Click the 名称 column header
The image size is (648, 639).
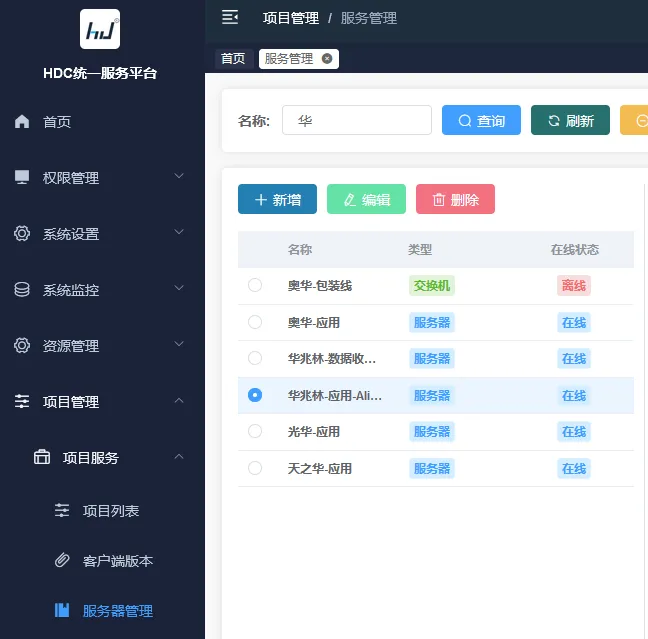(x=300, y=250)
